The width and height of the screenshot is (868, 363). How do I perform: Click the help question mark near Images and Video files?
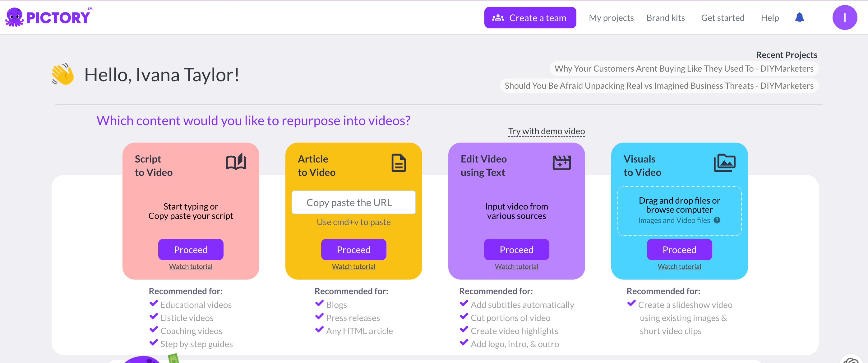coord(717,220)
